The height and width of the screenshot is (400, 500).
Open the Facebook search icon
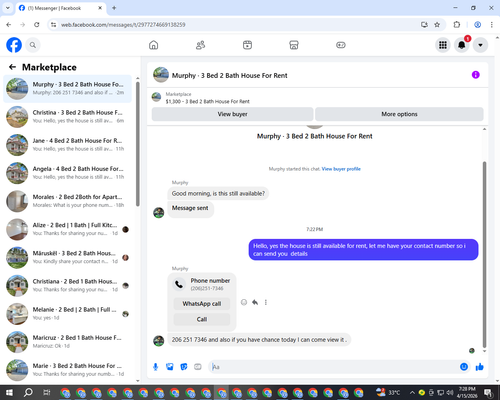33,45
